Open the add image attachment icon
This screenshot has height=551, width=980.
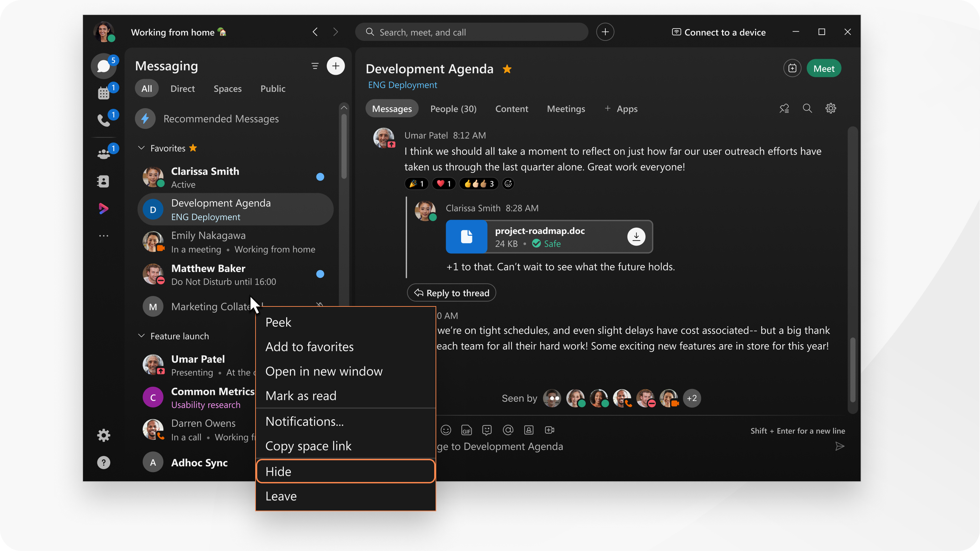tap(530, 430)
